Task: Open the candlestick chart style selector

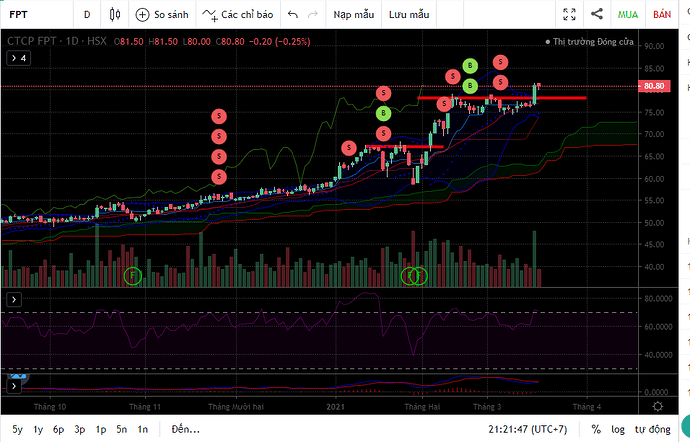Action: (115, 15)
